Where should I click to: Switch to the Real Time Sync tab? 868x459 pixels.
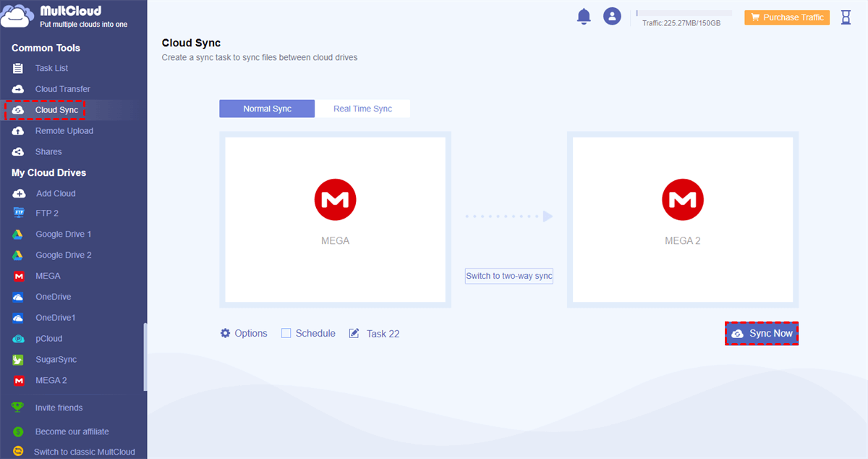click(x=362, y=109)
